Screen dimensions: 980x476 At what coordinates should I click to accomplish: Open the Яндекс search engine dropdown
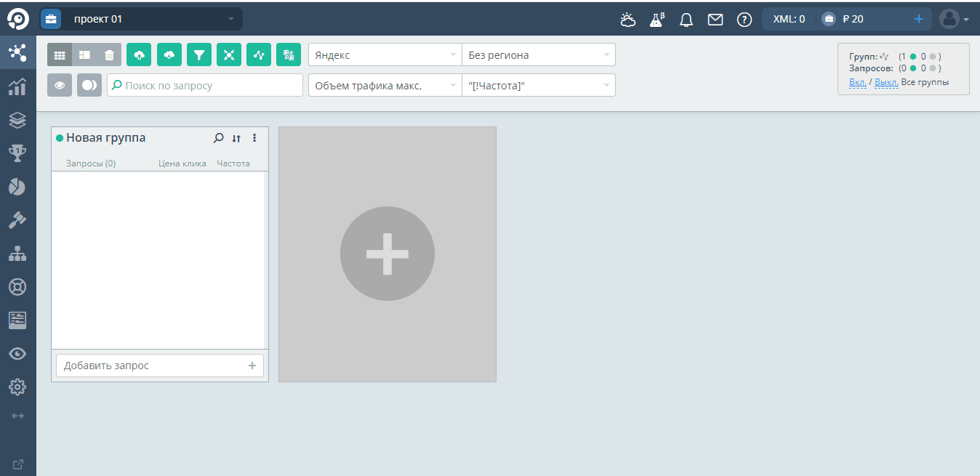[x=385, y=55]
